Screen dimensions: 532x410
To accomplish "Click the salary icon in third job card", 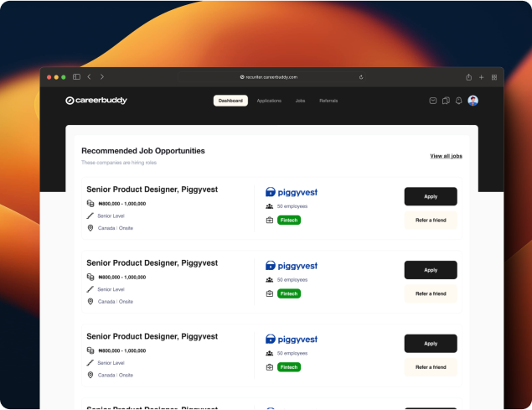I will point(90,350).
